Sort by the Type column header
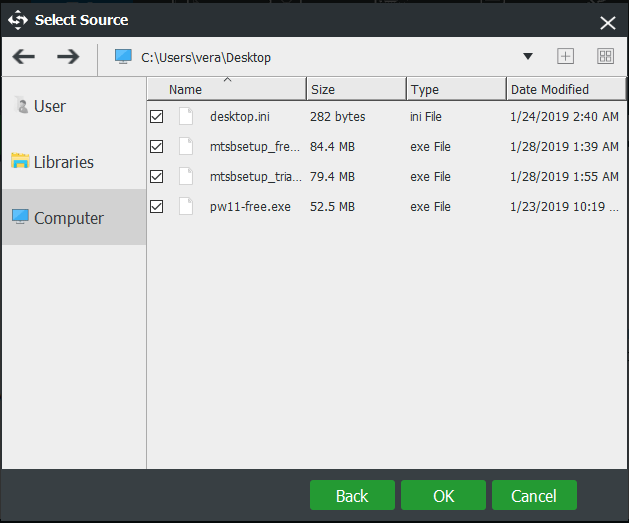Image resolution: width=629 pixels, height=523 pixels. (457, 89)
